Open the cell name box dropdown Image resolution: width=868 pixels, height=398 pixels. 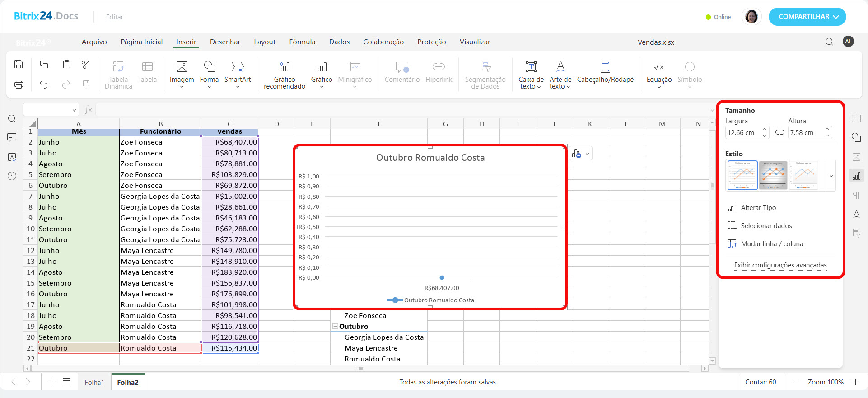(74, 110)
